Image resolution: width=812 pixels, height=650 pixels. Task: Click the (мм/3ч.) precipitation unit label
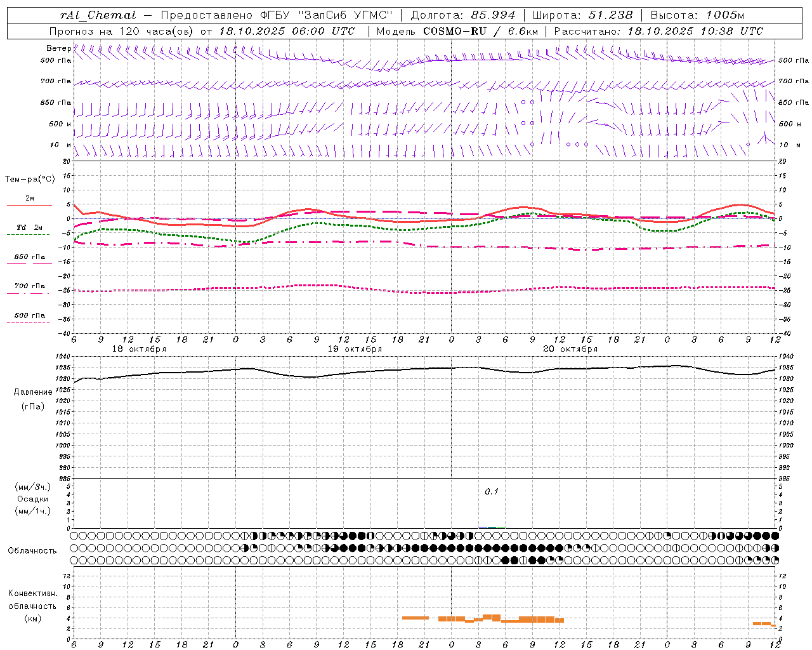click(33, 487)
